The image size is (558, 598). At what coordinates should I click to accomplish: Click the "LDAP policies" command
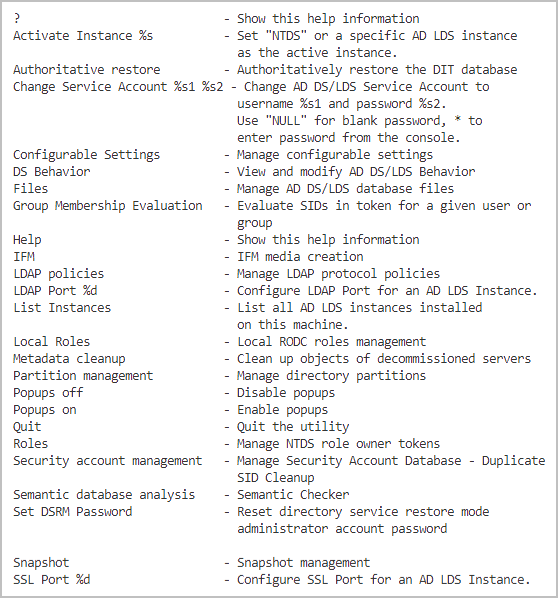click(x=59, y=274)
